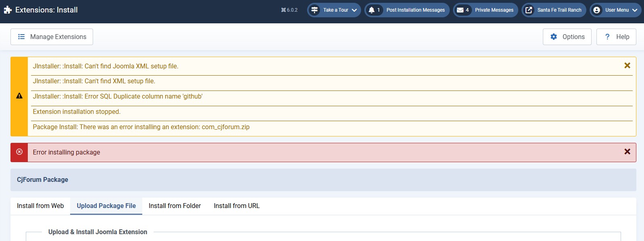This screenshot has height=241, width=644.
Task: Dismiss the yellow JInstaller warning alert
Action: click(627, 66)
